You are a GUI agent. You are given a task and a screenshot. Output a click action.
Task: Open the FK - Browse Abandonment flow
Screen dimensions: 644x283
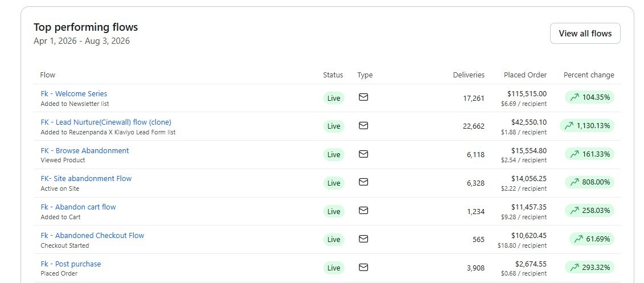pyautogui.click(x=85, y=150)
